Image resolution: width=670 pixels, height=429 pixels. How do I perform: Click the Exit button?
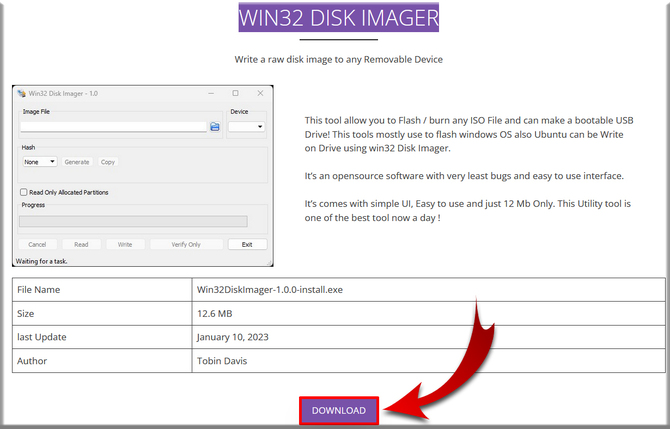click(x=247, y=244)
